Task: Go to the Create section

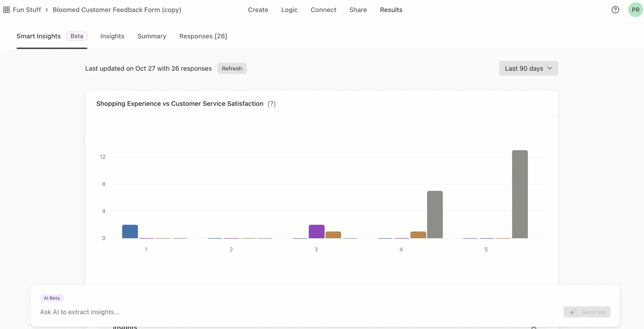Action: (258, 10)
